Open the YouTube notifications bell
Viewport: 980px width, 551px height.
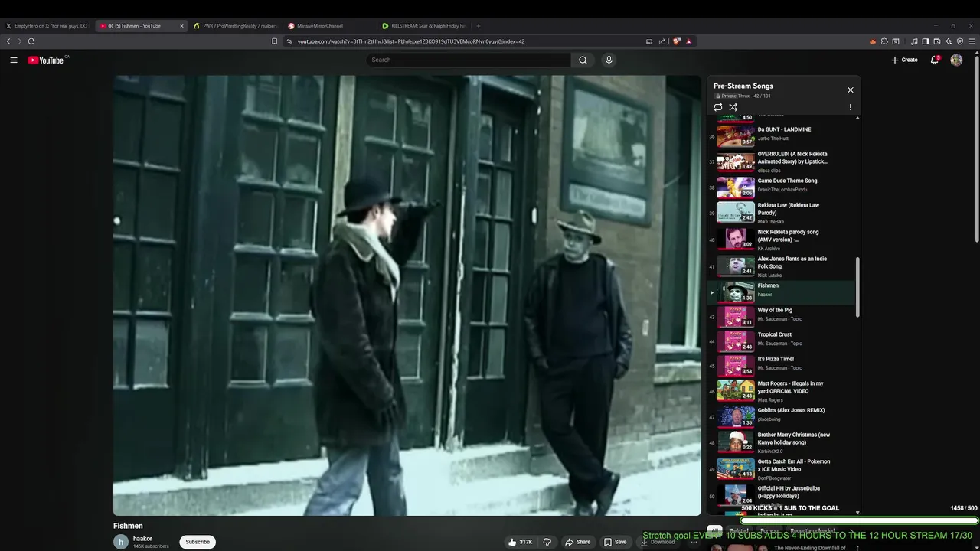tap(935, 60)
